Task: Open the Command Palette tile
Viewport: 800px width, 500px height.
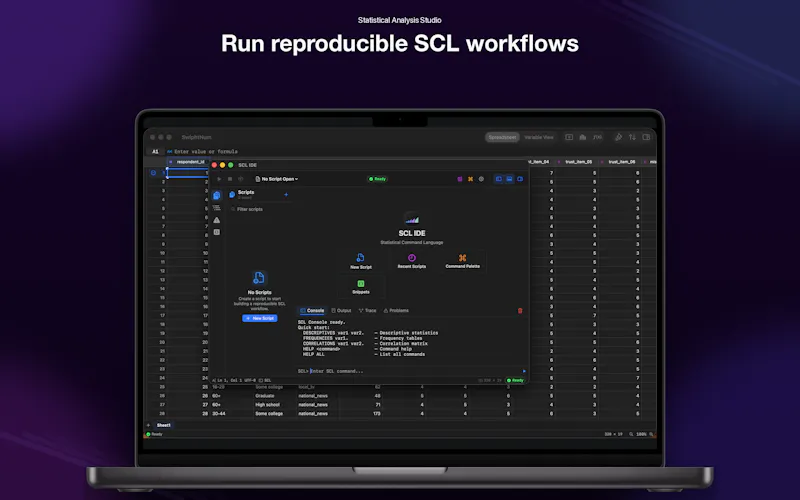Action: pyautogui.click(x=462, y=261)
